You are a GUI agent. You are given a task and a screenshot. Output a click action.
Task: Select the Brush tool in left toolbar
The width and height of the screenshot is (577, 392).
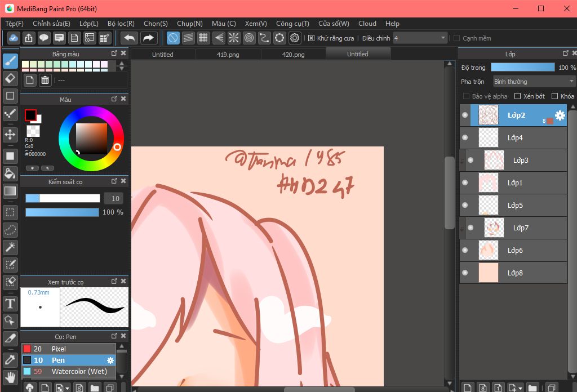tap(10, 61)
